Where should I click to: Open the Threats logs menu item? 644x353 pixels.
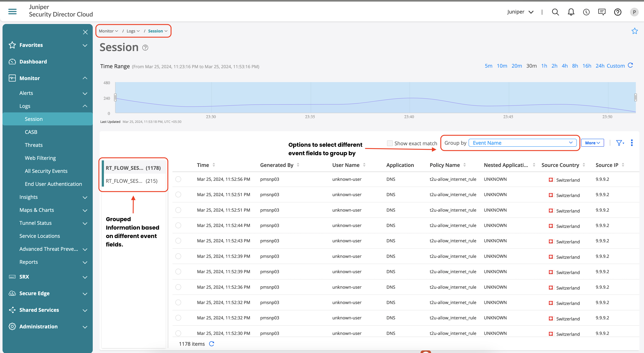tap(34, 145)
